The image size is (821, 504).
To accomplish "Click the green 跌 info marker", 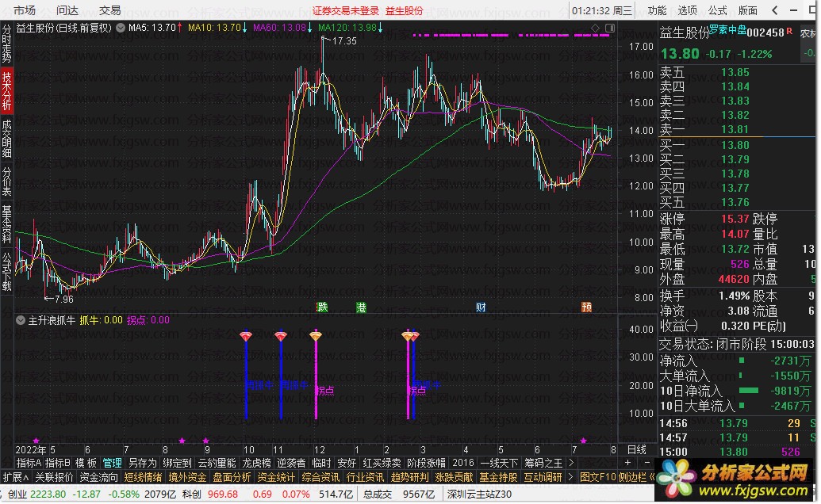I will point(323,307).
